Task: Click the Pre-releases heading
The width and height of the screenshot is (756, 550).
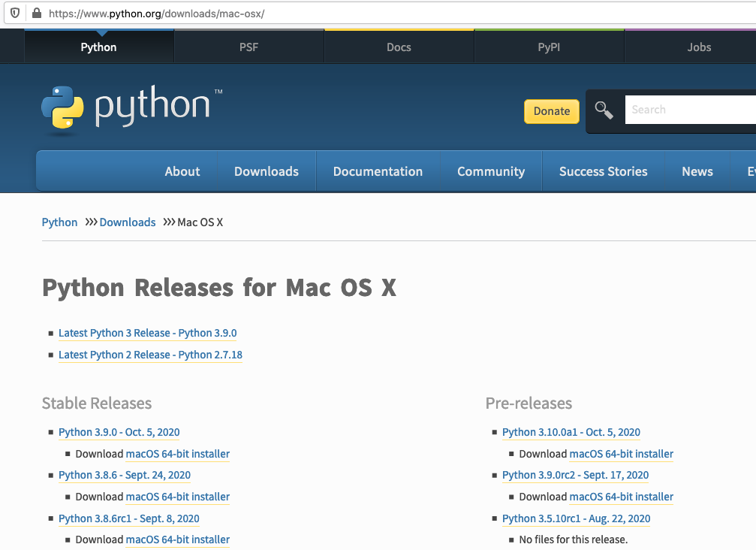Action: click(529, 403)
